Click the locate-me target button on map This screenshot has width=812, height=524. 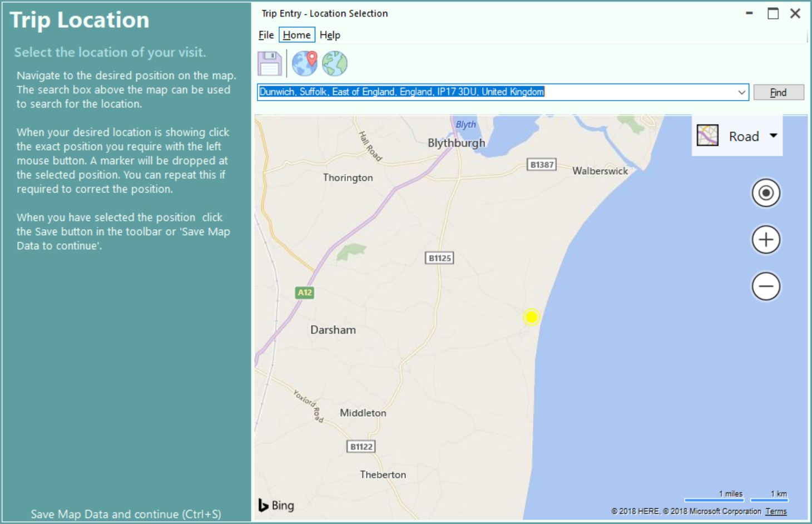(x=766, y=193)
